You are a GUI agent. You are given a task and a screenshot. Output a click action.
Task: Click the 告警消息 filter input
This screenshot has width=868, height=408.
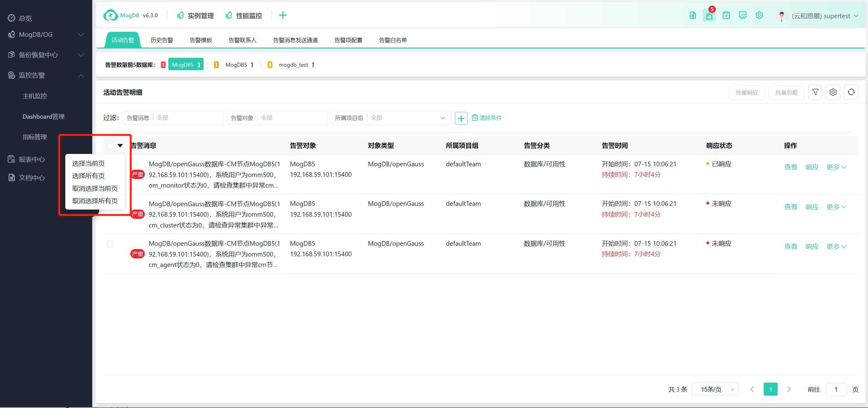(173, 118)
